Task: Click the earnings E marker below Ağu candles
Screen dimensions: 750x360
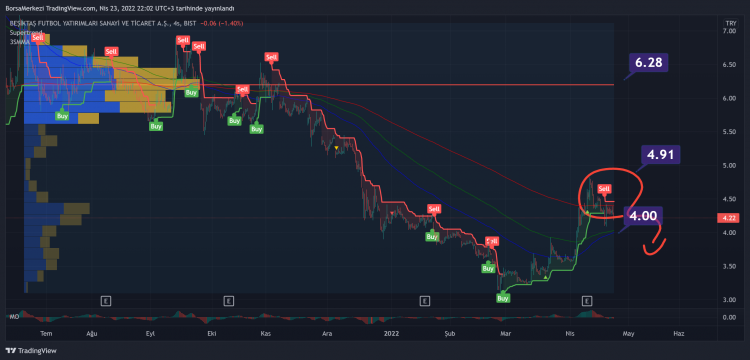Action: 106,301
